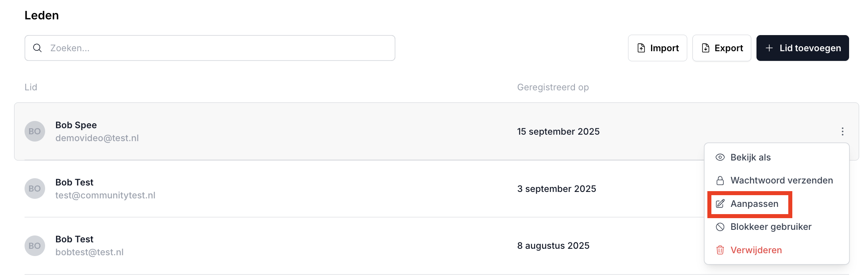Click the block icon beside Blokkeer gebruiker
Image resolution: width=868 pixels, height=275 pixels.
pyautogui.click(x=720, y=227)
